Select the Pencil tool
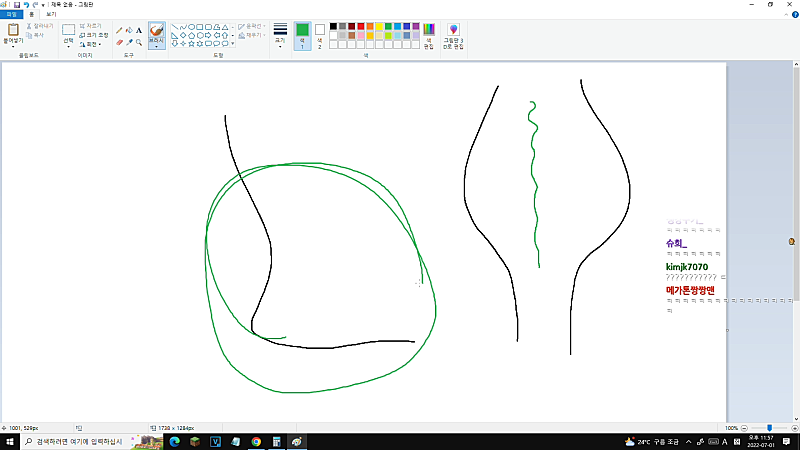 [x=119, y=31]
